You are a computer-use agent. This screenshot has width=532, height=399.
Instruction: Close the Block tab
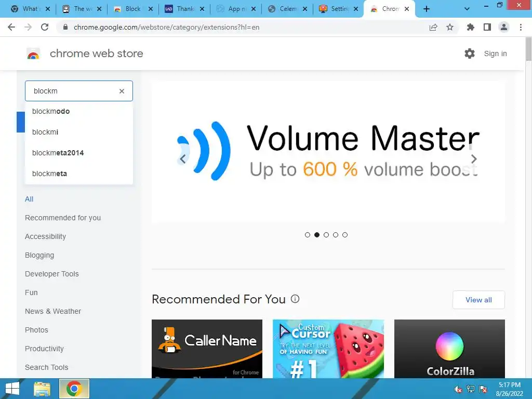151,9
